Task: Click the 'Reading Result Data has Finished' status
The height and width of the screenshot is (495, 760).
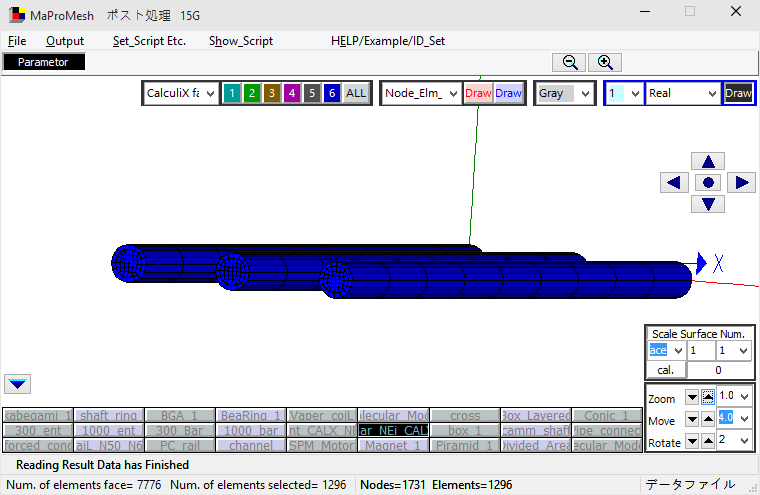Action: point(102,465)
